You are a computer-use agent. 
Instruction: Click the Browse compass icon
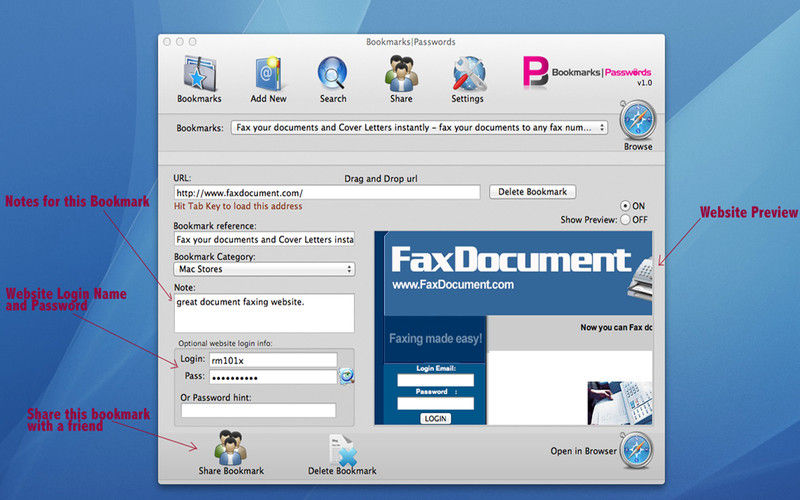pos(638,121)
